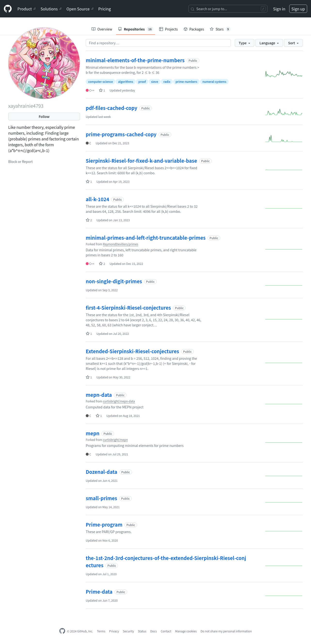Screen dimensions: 311x644
Task: Click the star icon in Stars tab
Action: point(212,29)
